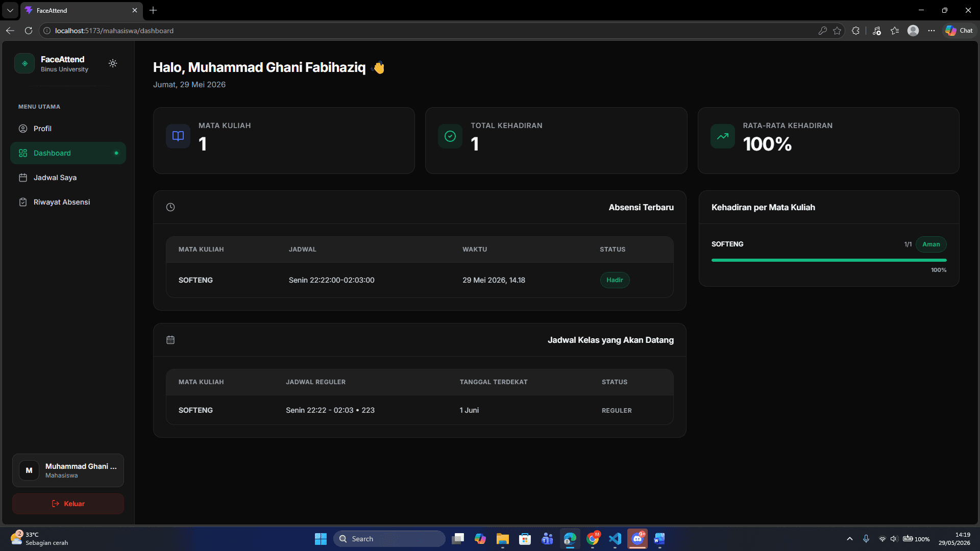Open Google Chrome from taskbar
The image size is (980, 551).
[x=593, y=539]
